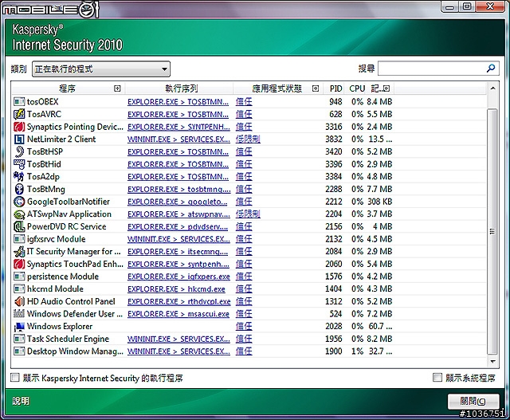Image resolution: width=510 pixels, height=420 pixels.
Task: Toggle the show system processes checkbox
Action: pyautogui.click(x=437, y=378)
